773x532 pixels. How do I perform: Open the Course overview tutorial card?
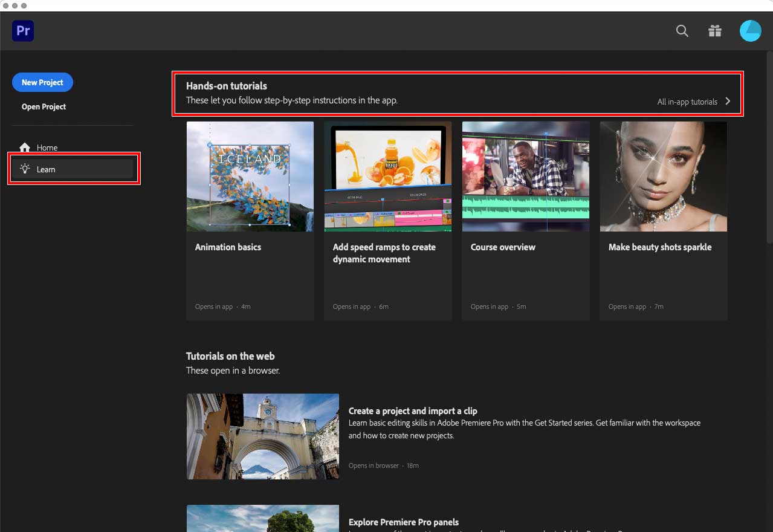tap(525, 176)
